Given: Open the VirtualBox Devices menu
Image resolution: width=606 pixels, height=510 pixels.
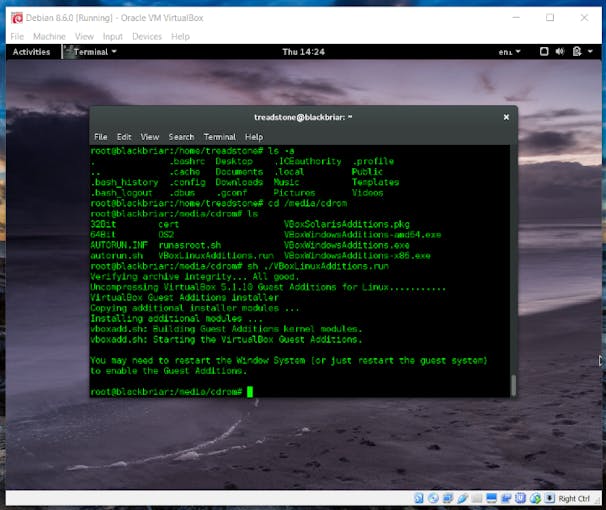Looking at the screenshot, I should pos(147,36).
